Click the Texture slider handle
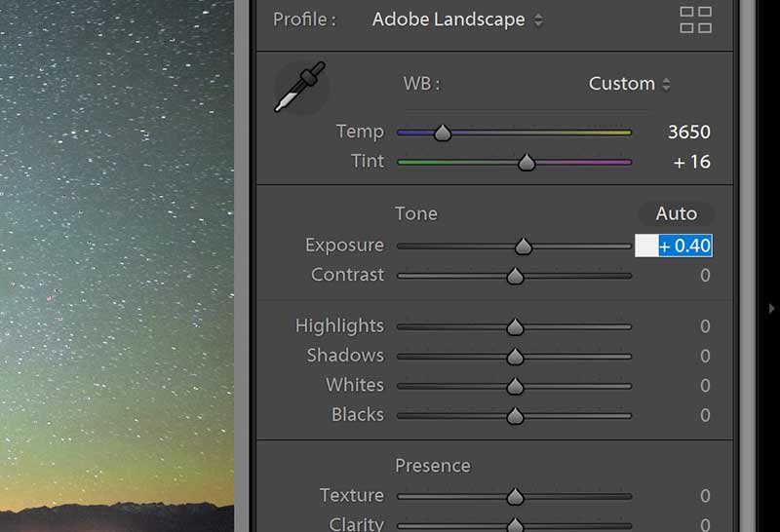 515,496
